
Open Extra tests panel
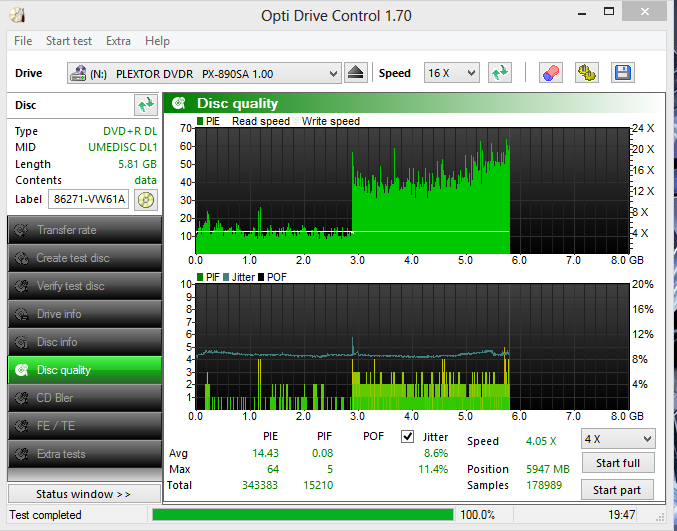85,454
